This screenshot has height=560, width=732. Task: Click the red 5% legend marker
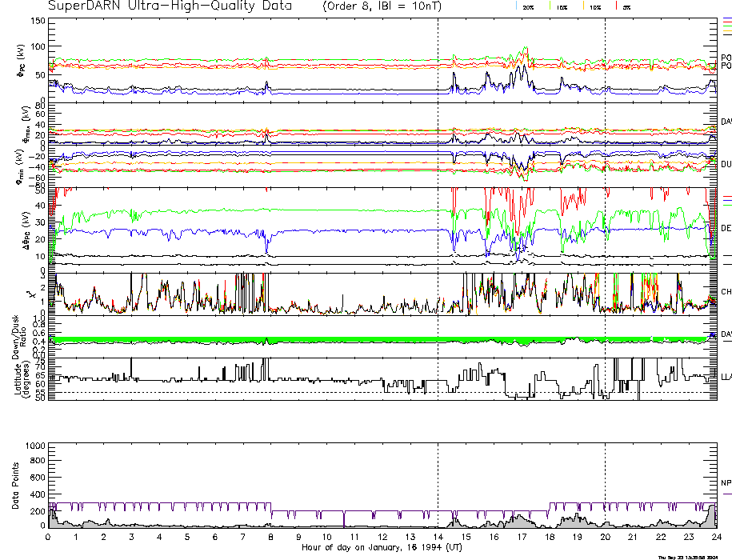(614, 6)
